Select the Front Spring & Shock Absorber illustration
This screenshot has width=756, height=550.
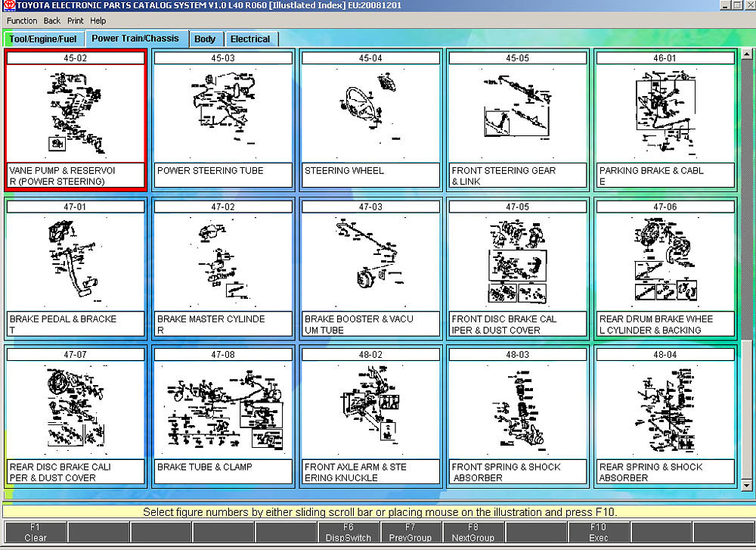pyautogui.click(x=517, y=409)
